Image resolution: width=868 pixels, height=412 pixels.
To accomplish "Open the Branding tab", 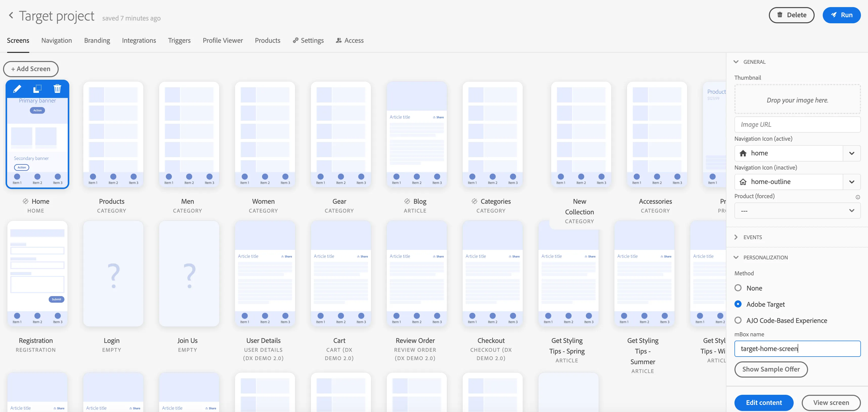I will click(97, 40).
